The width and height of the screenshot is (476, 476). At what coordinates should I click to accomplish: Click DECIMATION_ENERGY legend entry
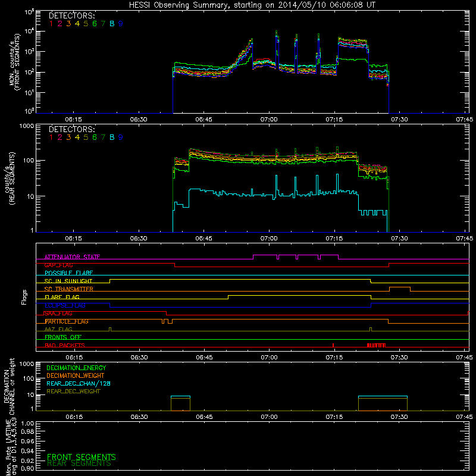point(76,368)
